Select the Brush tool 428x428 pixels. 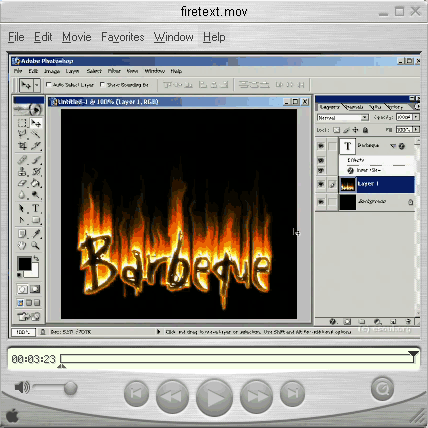[x=35, y=160]
